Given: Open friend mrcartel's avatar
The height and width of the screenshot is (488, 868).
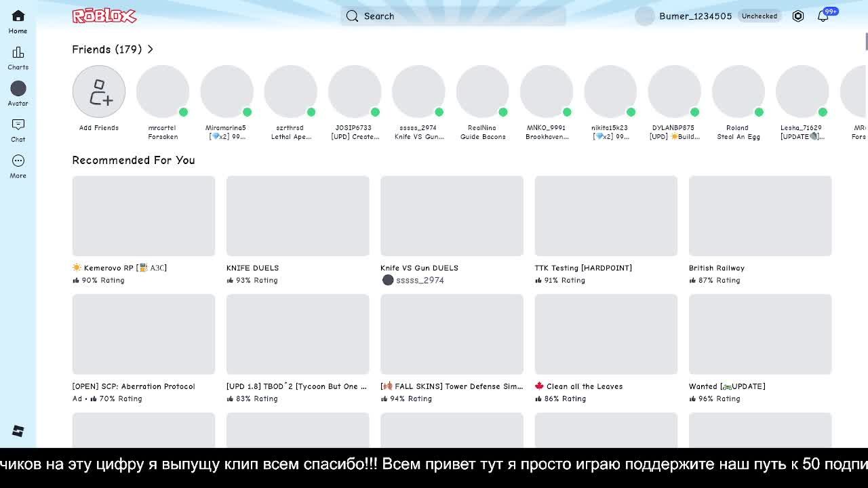Looking at the screenshot, I should coord(163,91).
